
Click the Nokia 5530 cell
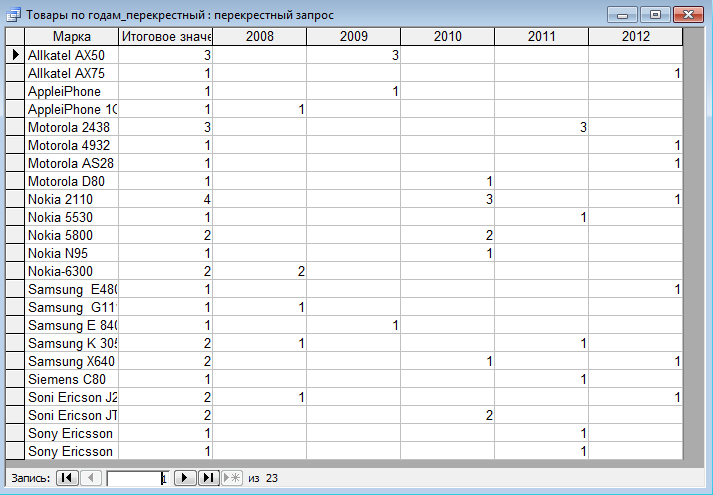point(71,217)
